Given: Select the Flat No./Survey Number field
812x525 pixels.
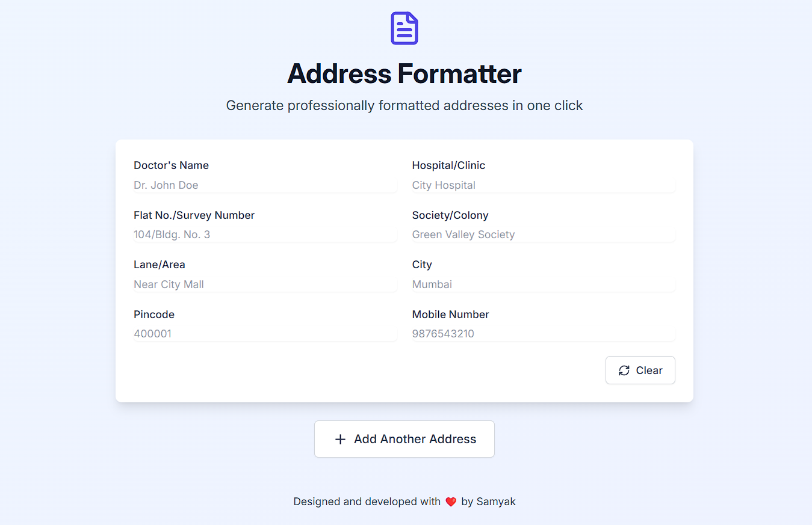Looking at the screenshot, I should pyautogui.click(x=265, y=235).
